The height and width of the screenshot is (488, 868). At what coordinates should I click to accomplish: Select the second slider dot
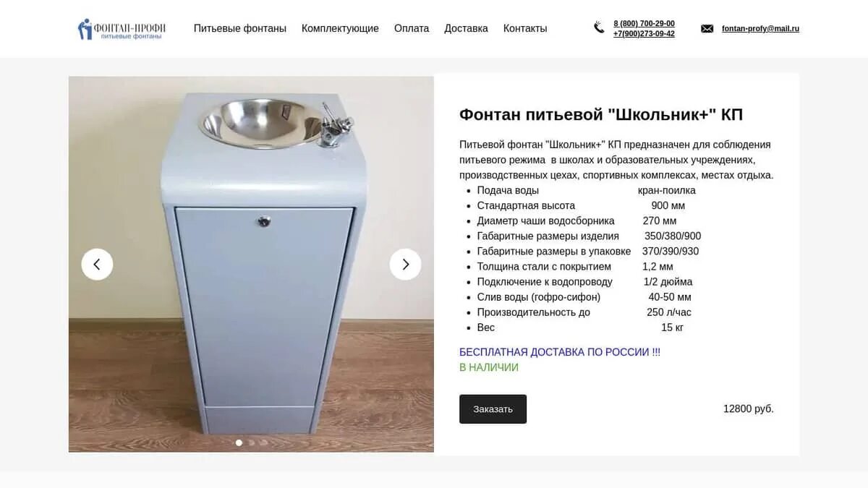coord(252,442)
